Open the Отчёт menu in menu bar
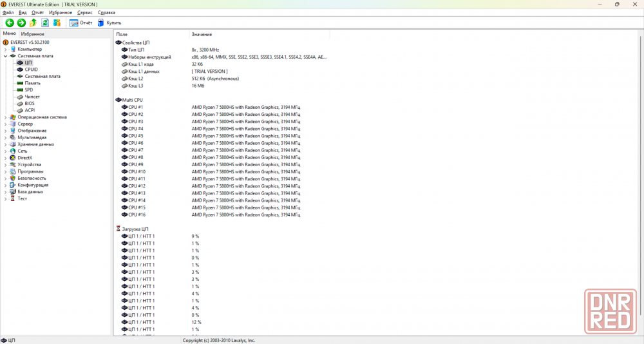644x344 pixels. click(37, 13)
